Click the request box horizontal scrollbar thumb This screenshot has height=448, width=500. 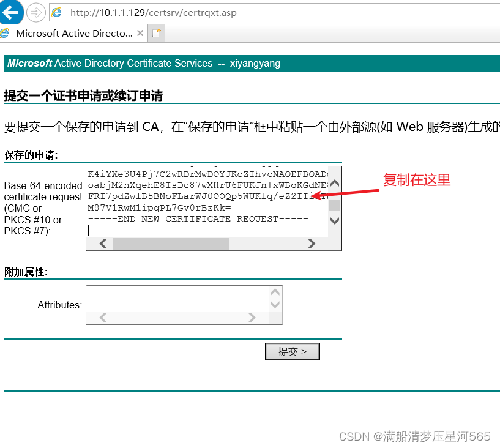pos(171,244)
